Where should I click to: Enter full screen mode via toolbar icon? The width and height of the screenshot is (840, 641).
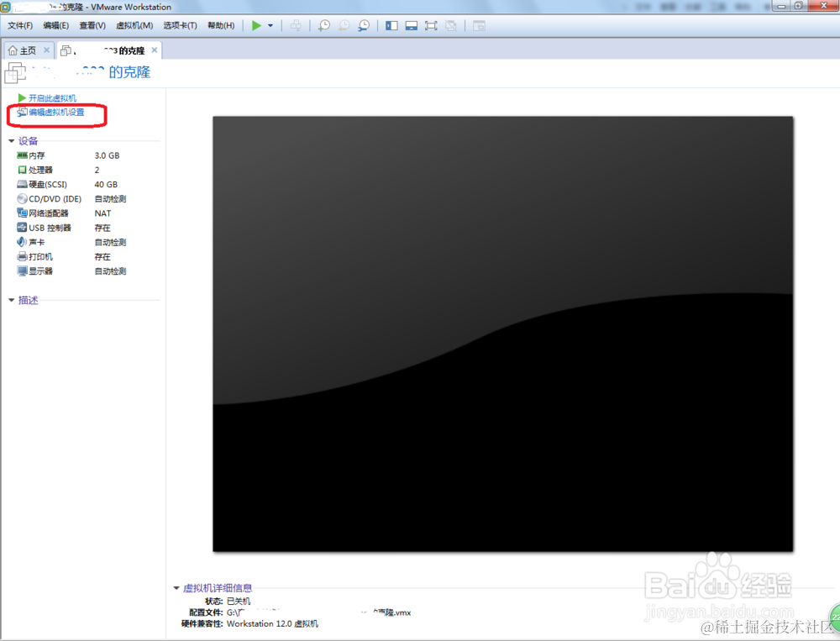pos(431,25)
